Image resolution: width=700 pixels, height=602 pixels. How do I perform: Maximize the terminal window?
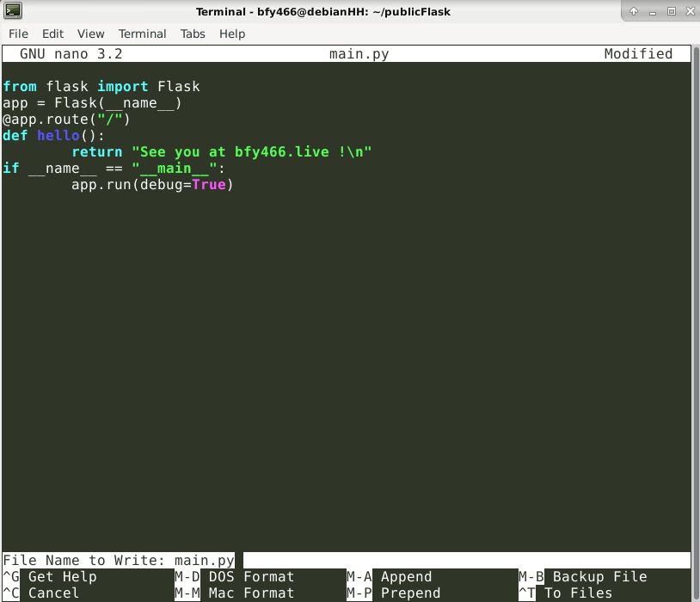coord(671,11)
